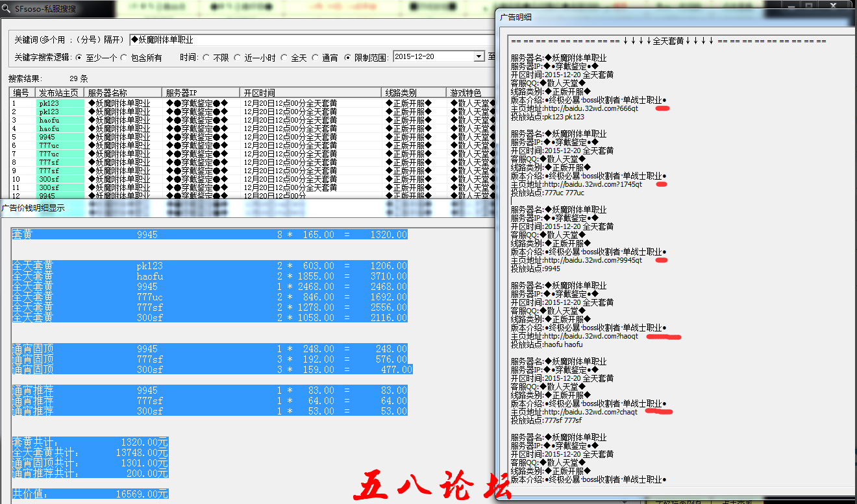
Task: Click the 线路类别 column header
Action: [x=414, y=93]
